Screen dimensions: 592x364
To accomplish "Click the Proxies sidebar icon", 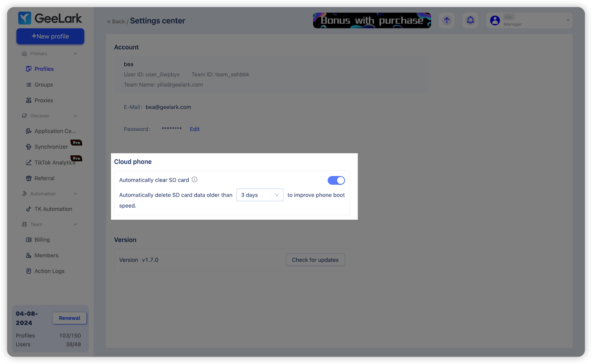I will [28, 100].
